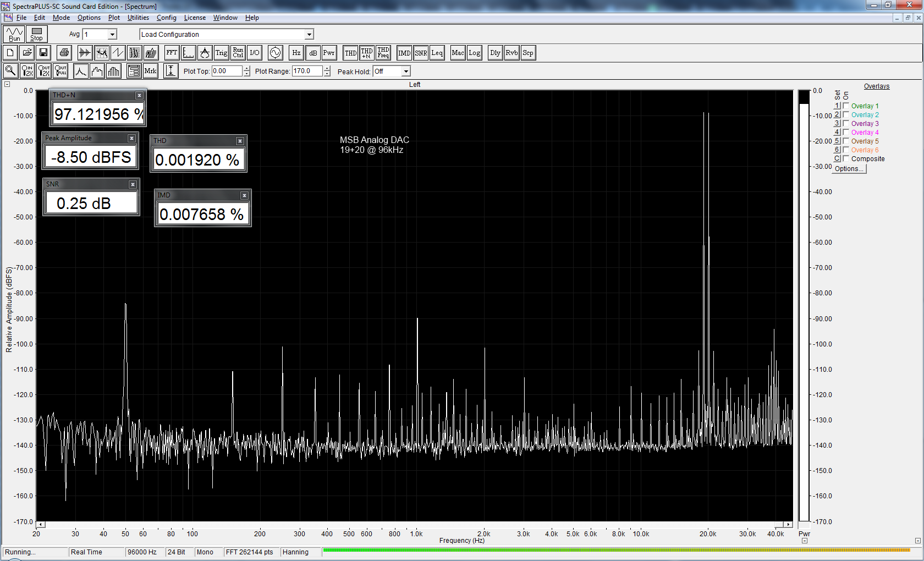
Task: Close the THD+N readout window
Action: (140, 95)
